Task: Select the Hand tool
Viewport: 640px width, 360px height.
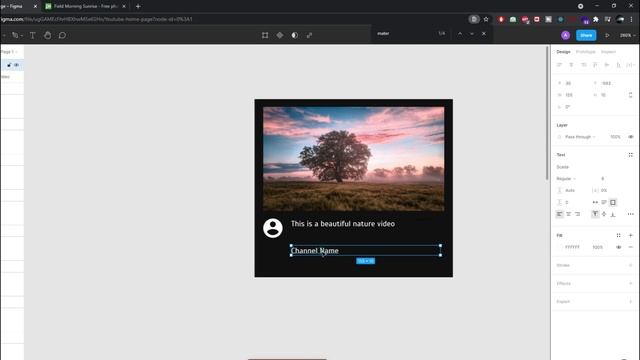Action: (x=47, y=36)
